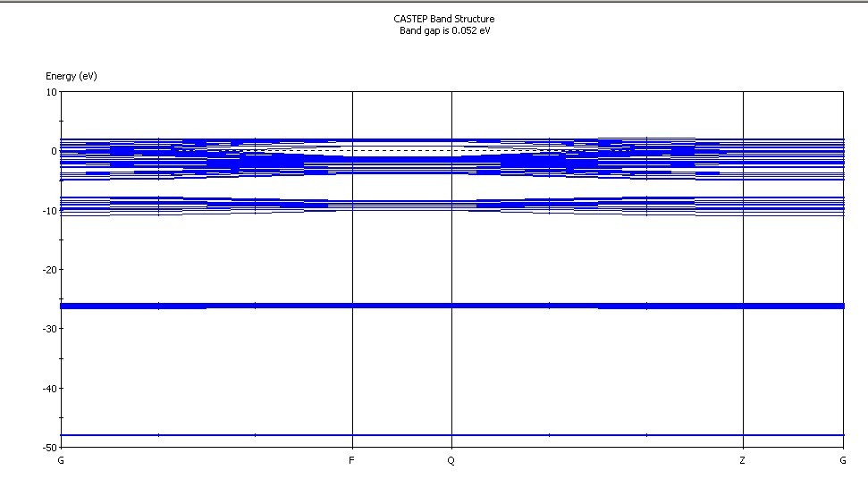Click the -20 energy axis tick label
This screenshot has height=487, width=868.
50,270
